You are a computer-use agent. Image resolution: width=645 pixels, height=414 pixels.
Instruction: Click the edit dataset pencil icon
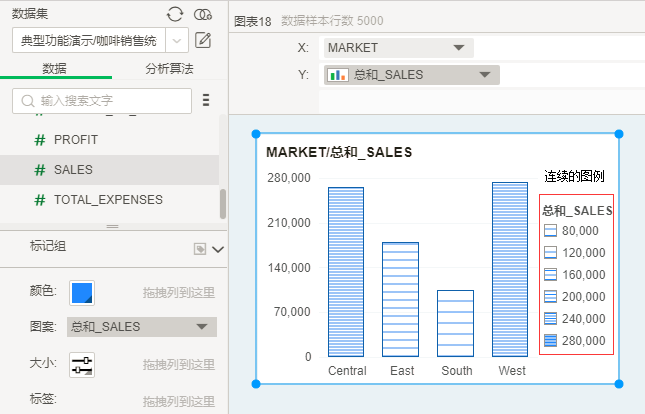203,40
